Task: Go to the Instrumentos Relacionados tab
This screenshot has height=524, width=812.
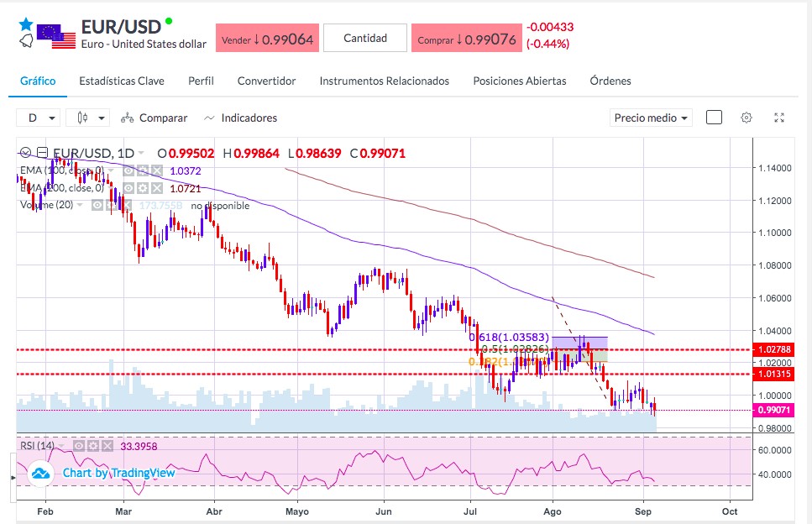Action: pos(385,81)
